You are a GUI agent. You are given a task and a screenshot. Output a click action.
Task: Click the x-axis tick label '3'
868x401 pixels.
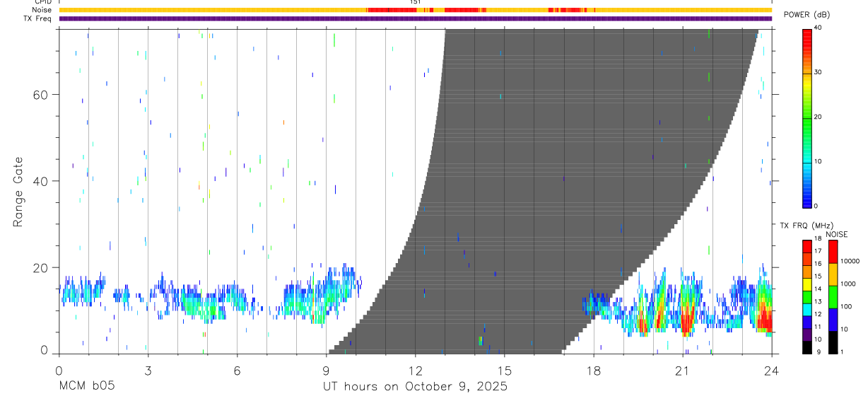[148, 370]
